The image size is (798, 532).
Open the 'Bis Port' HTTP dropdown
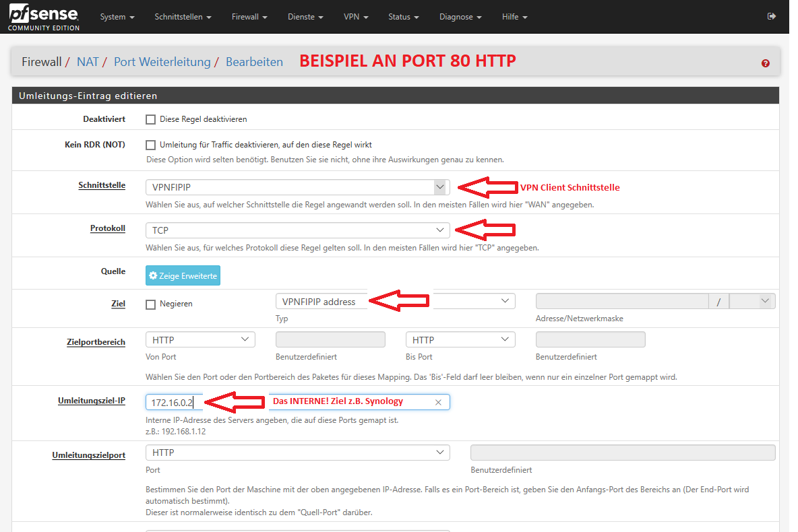click(460, 340)
